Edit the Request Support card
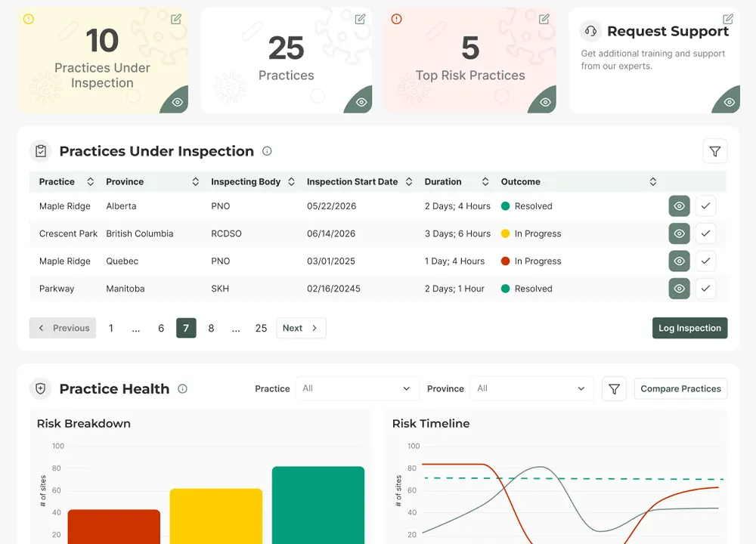Viewport: 756px width, 544px height. (x=728, y=20)
